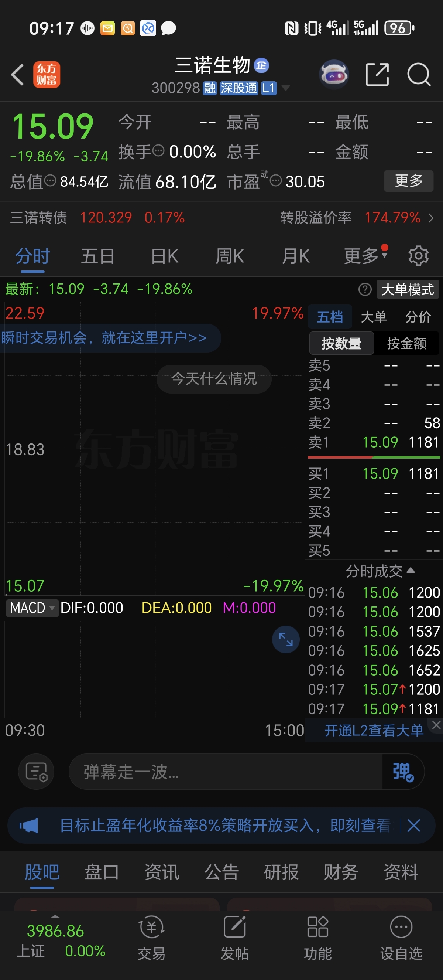Switch to 月K chart tab
The image size is (443, 980).
(296, 256)
